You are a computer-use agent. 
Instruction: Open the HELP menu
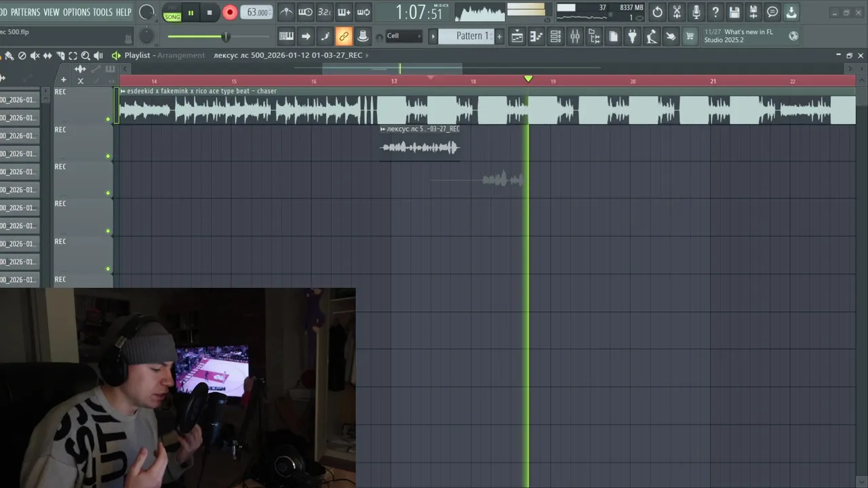tap(123, 12)
